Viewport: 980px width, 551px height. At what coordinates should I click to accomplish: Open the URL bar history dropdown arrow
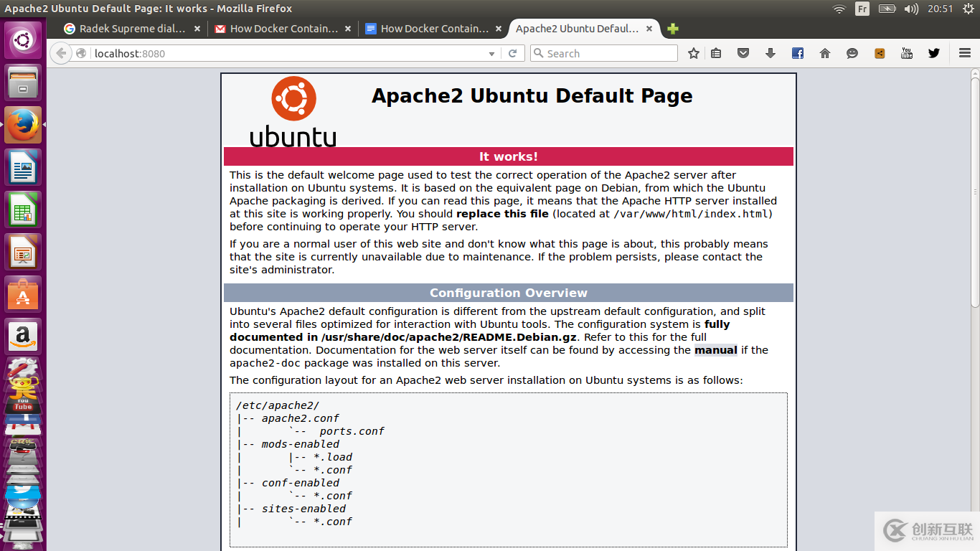[491, 53]
